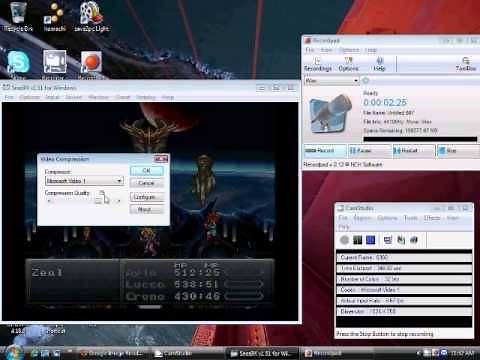This screenshot has width=480, height=360.
Task: Open the film-reel desktop icon next to hamachi
Action: pyautogui.click(x=91, y=17)
